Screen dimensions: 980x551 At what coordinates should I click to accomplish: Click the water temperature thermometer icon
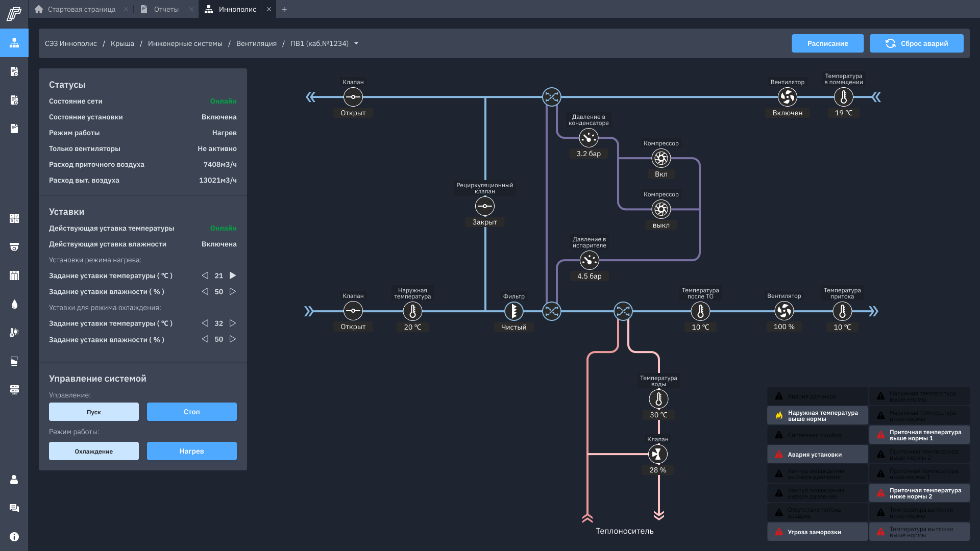(658, 399)
